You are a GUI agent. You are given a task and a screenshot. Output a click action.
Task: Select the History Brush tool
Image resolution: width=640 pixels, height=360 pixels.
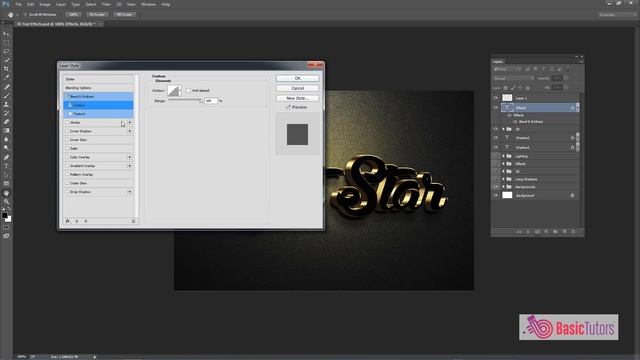(x=6, y=113)
